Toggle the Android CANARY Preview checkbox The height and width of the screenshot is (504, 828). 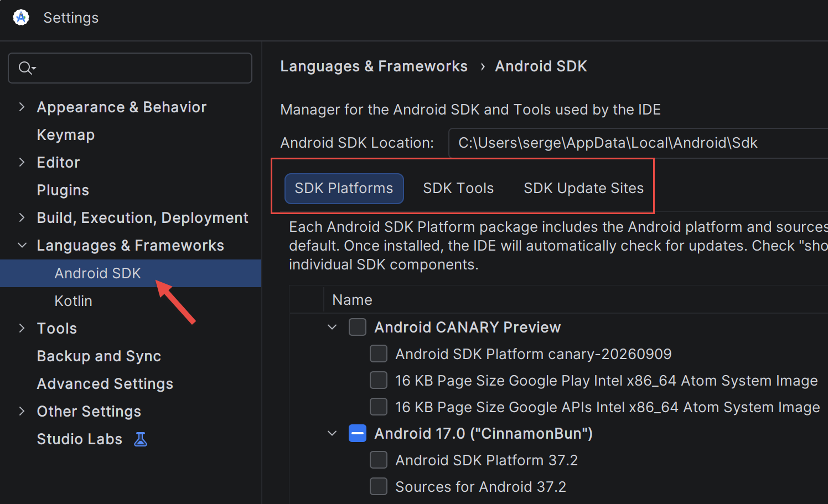point(358,327)
